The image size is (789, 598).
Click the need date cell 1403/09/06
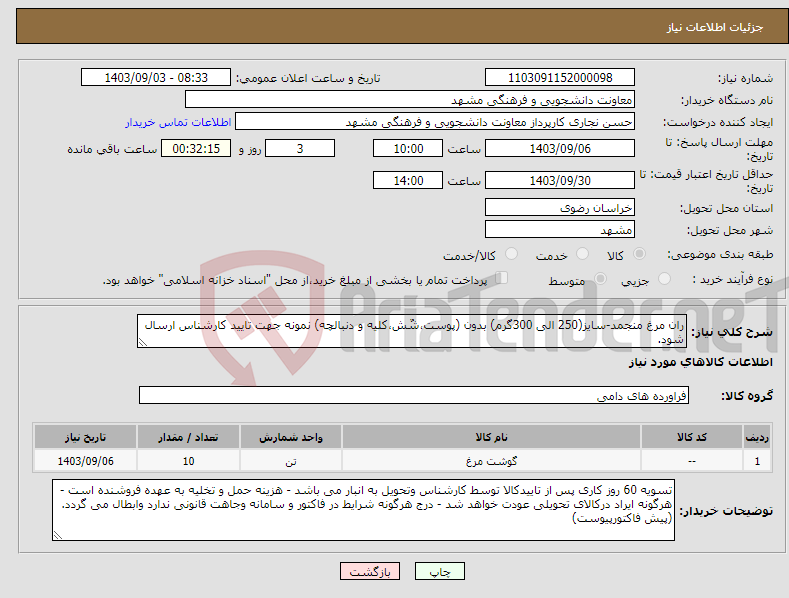(x=85, y=461)
